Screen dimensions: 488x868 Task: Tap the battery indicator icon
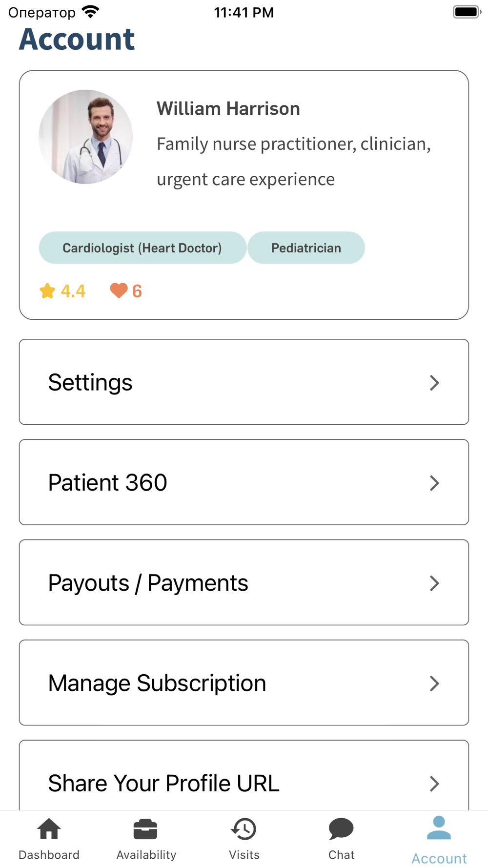tap(467, 12)
